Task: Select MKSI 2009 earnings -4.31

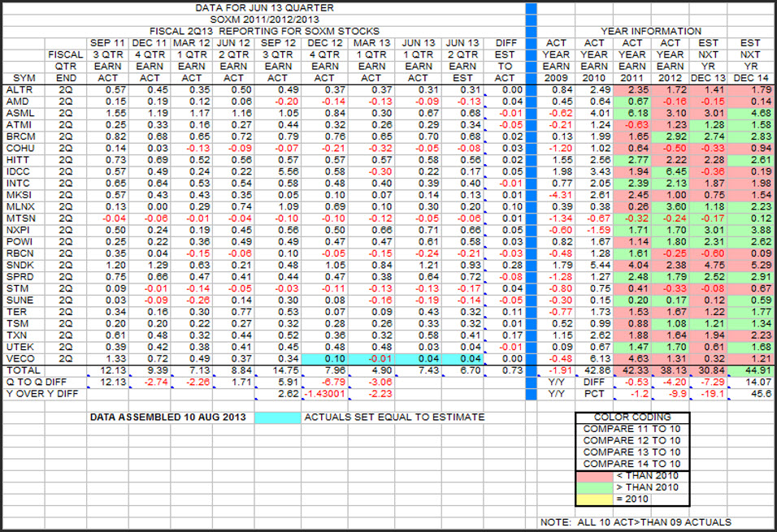Action: [556, 195]
